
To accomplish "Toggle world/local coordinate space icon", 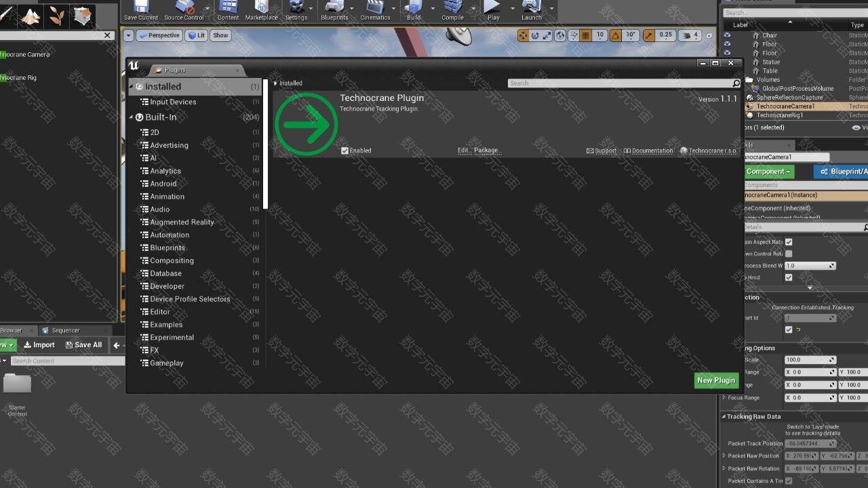I will click(x=560, y=35).
